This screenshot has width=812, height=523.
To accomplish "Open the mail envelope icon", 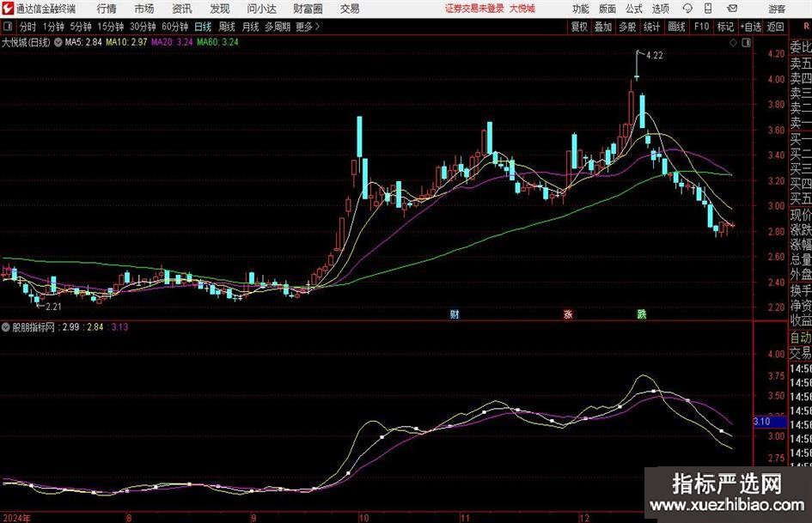I will (732, 9).
